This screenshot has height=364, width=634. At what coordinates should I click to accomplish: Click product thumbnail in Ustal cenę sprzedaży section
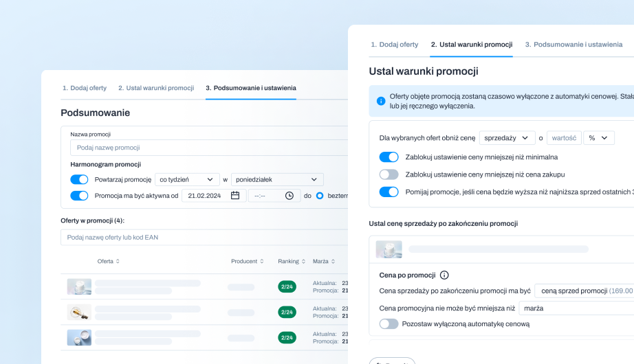click(389, 249)
